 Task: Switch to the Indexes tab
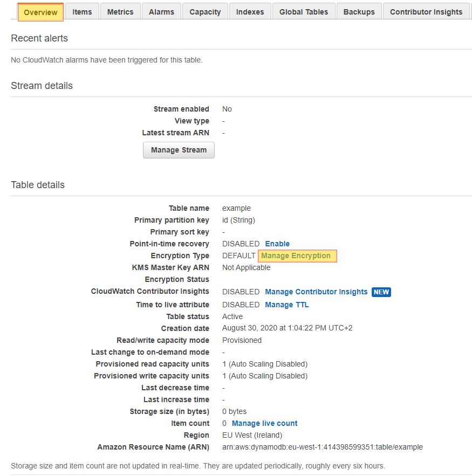pos(250,11)
